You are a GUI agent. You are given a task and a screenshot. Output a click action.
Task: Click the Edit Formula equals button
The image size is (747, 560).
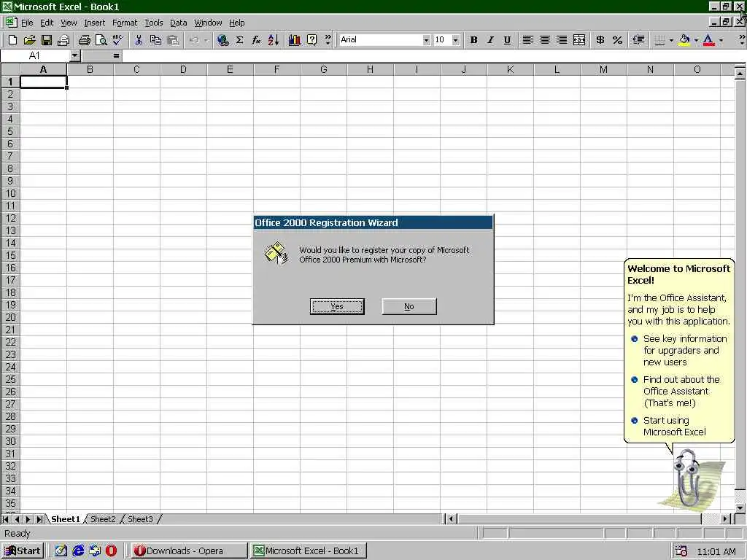tap(116, 55)
